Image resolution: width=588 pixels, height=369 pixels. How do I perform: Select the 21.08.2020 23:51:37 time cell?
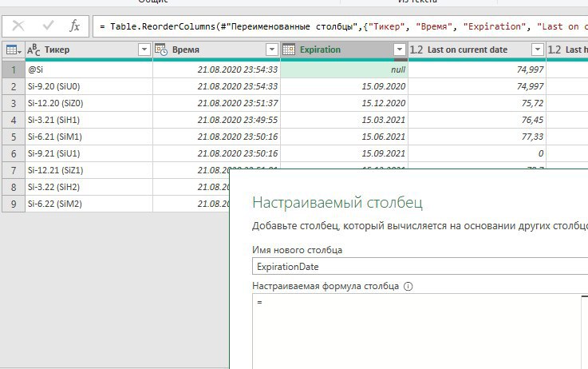pyautogui.click(x=217, y=103)
